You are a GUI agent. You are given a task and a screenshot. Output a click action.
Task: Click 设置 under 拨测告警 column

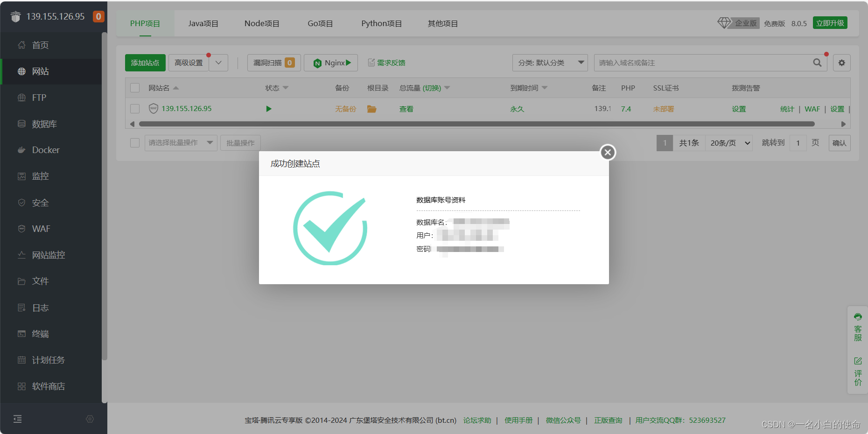(x=739, y=109)
